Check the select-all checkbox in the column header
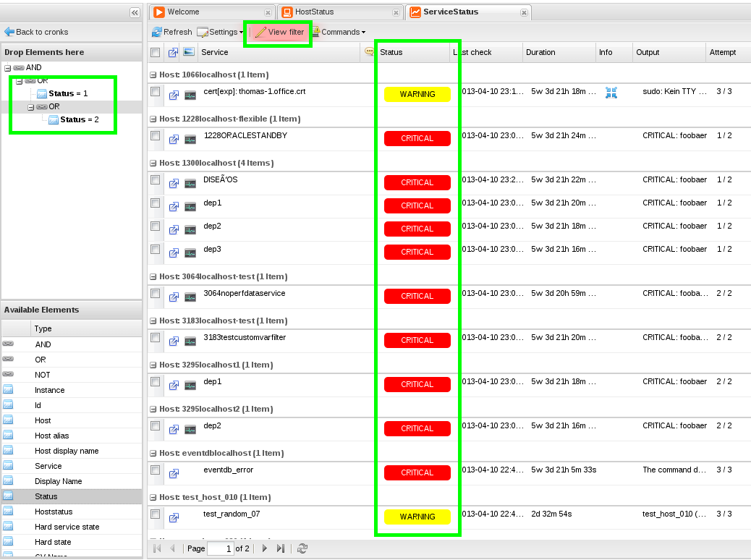The height and width of the screenshot is (560, 751). (155, 52)
